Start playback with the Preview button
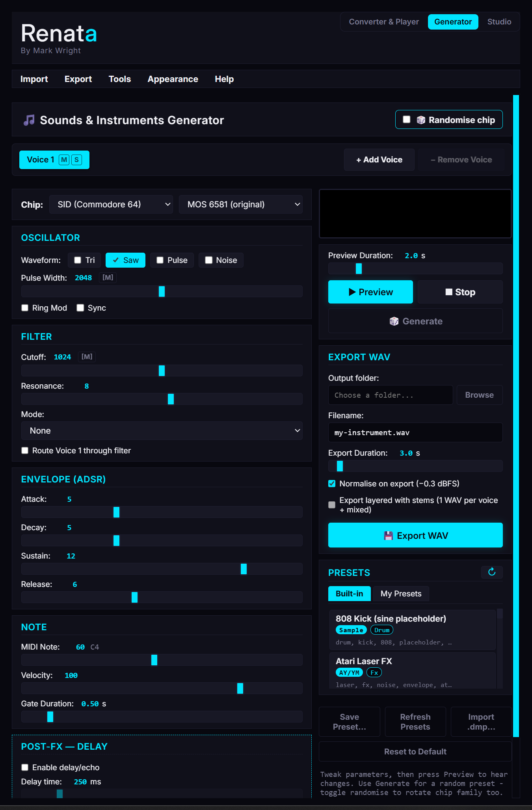532x810 pixels. [x=370, y=292]
